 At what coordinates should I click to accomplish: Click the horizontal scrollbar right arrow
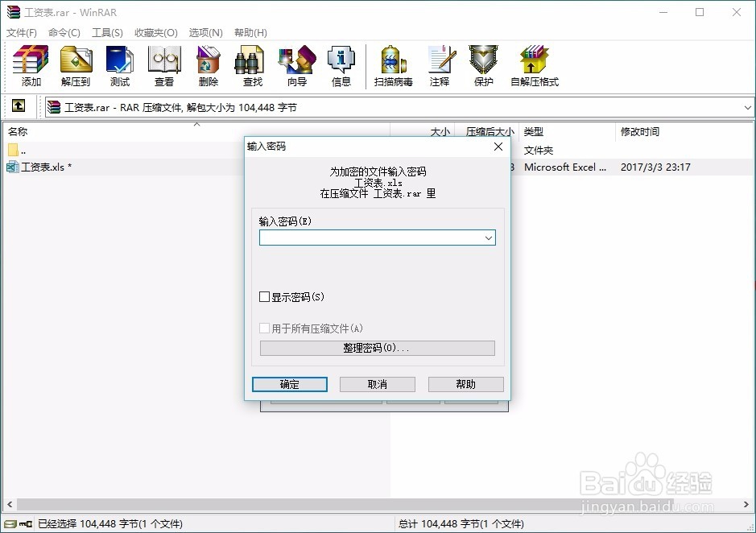(746, 505)
